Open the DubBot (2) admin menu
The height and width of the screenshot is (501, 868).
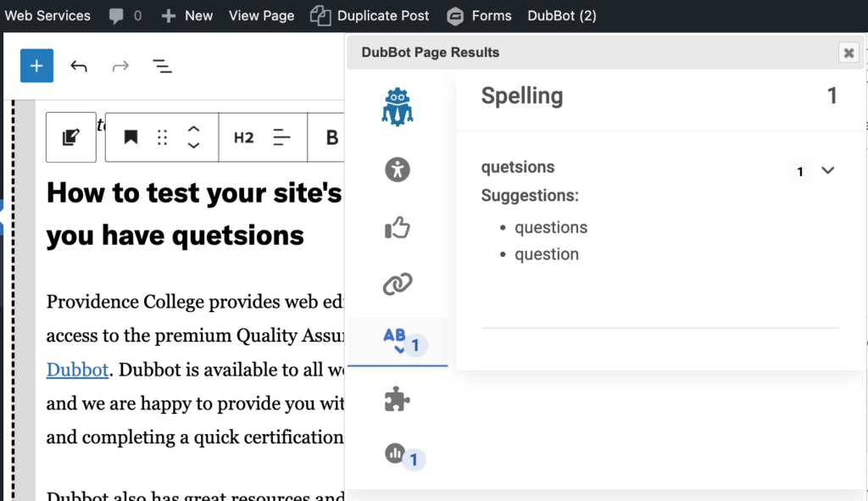[x=562, y=15]
